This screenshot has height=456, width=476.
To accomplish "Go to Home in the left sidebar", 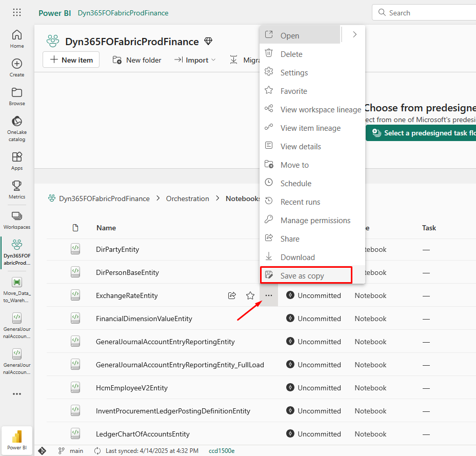I will pyautogui.click(x=17, y=39).
